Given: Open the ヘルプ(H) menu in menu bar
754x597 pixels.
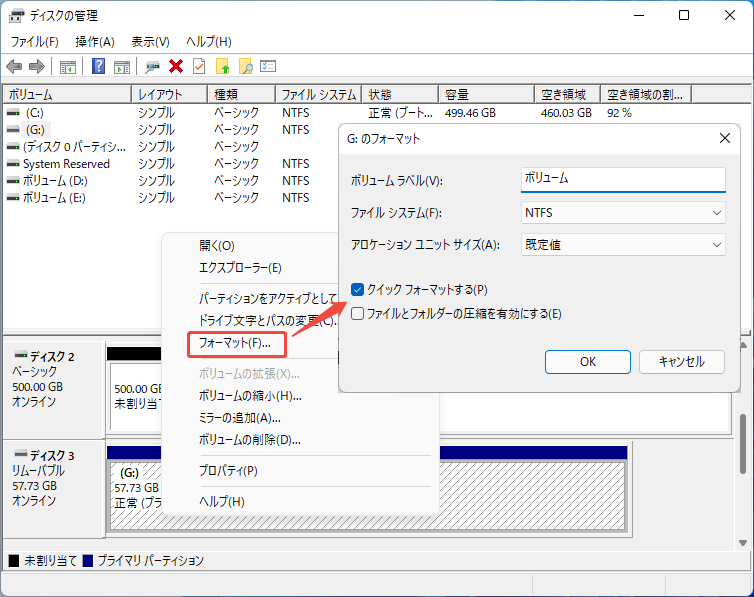Looking at the screenshot, I should (209, 42).
